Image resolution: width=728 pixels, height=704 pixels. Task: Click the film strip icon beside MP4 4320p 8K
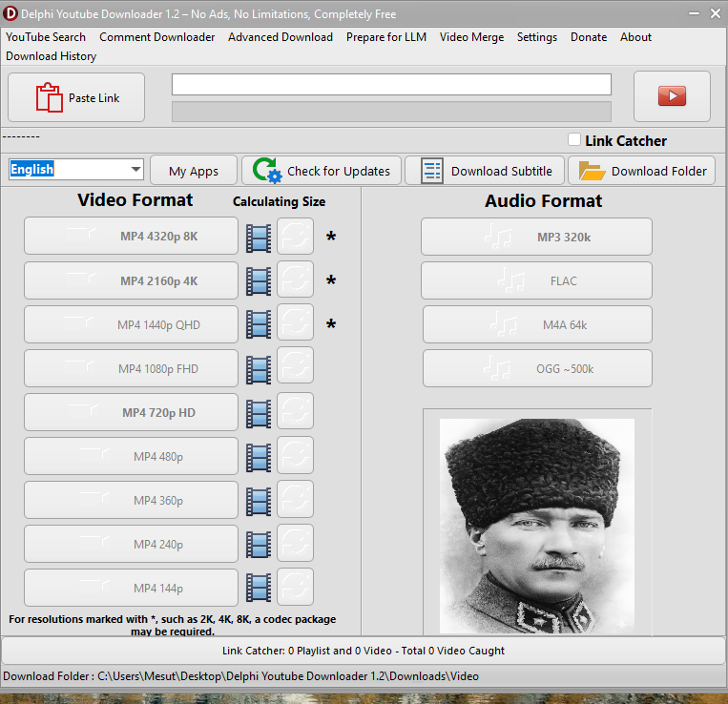click(x=259, y=238)
